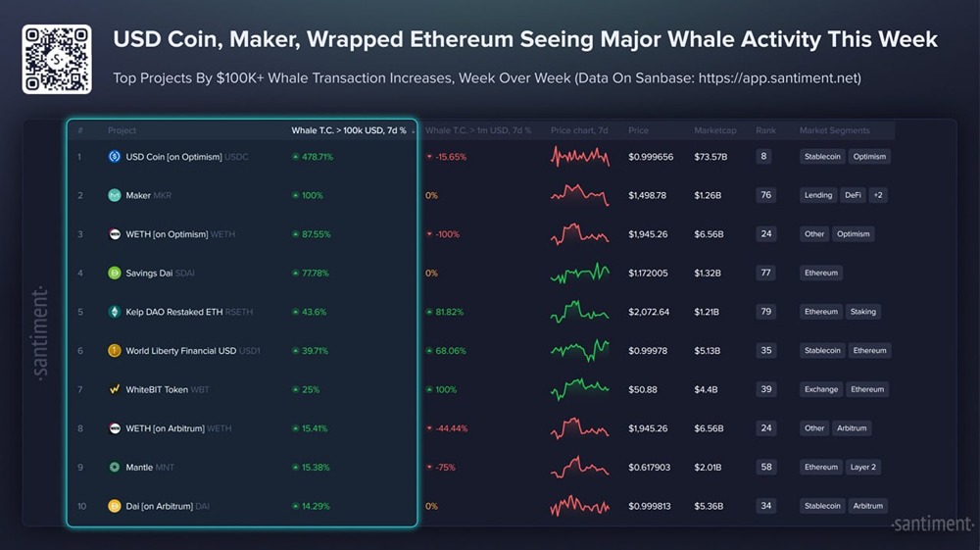Click the Layer 2 tag on Mantle row
This screenshot has height=550, width=980.
pyautogui.click(x=863, y=467)
